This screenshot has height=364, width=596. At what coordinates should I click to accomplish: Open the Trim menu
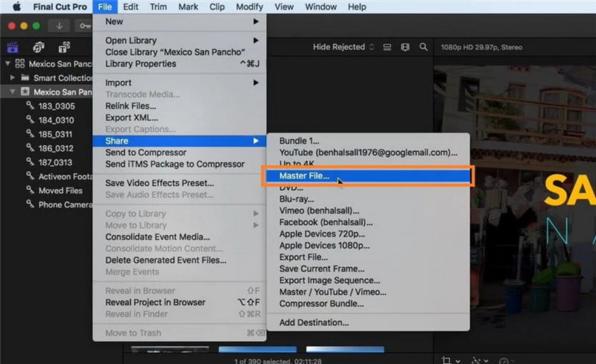pos(158,7)
